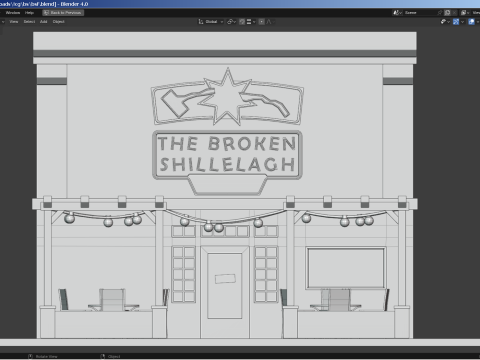Click the Object status bar hint
Viewport: 480px width, 360px height.
pos(111,356)
